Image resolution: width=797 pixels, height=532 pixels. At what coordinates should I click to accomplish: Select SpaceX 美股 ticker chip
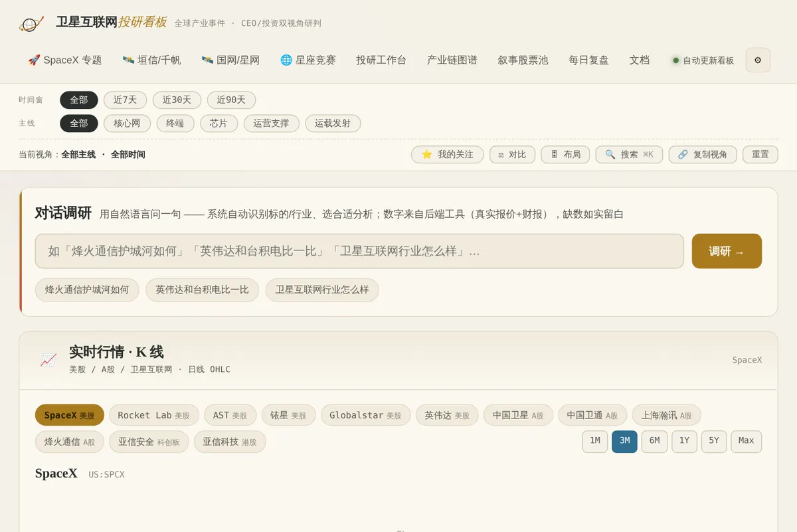70,415
